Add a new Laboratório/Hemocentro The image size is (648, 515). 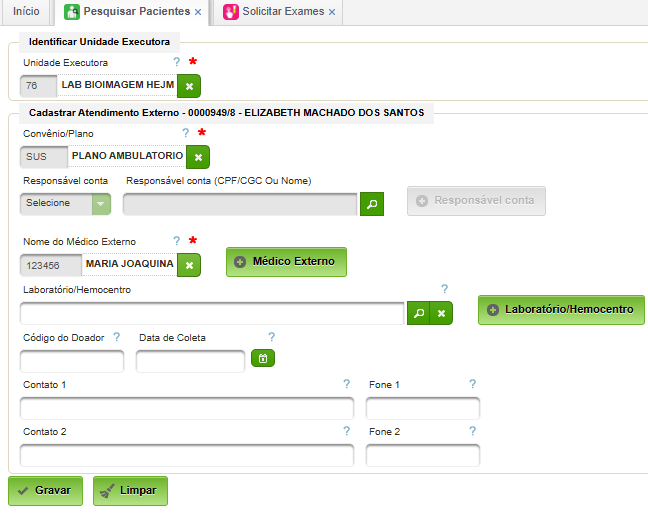click(561, 310)
